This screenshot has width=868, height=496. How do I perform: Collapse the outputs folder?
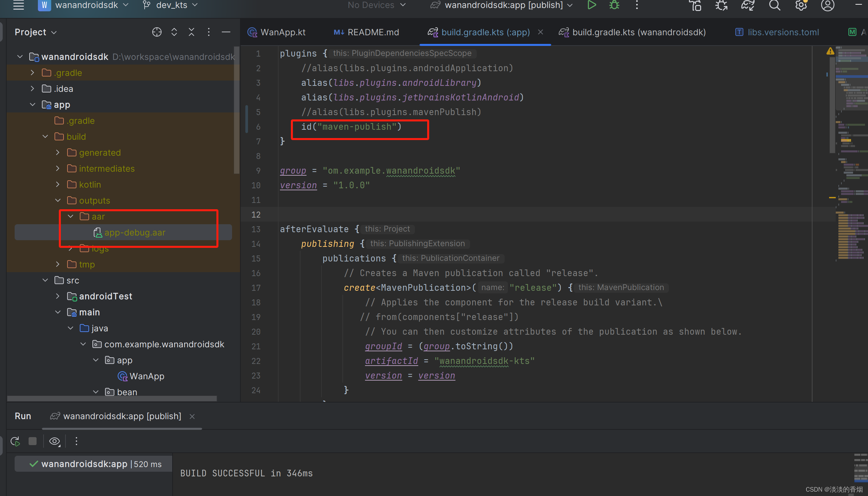pyautogui.click(x=58, y=201)
